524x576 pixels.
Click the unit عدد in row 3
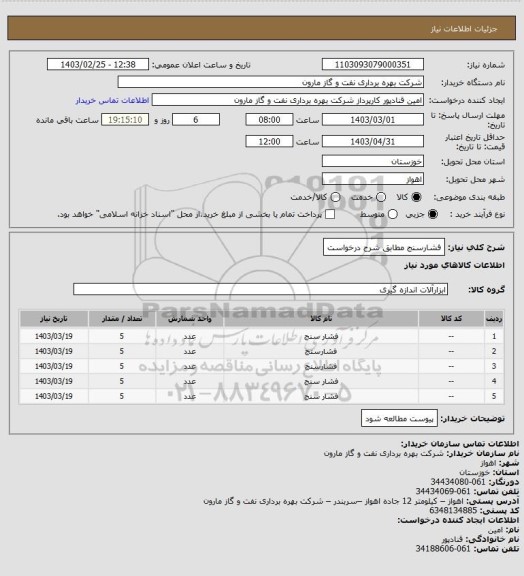coord(190,367)
